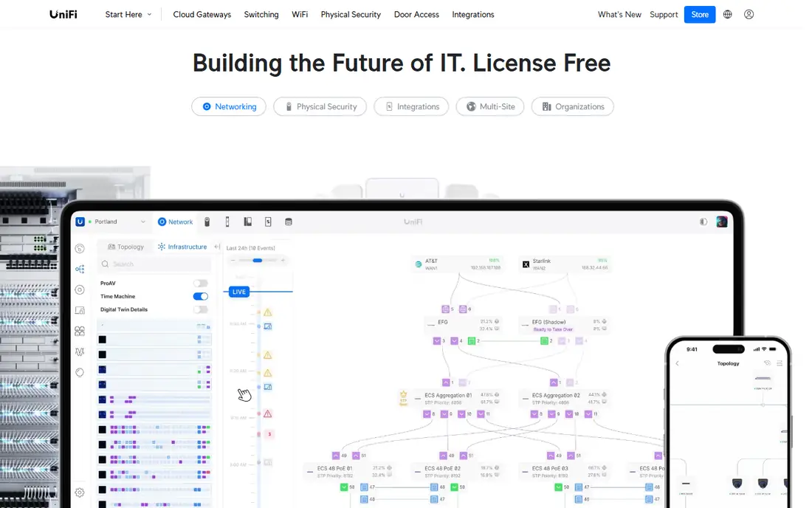Open the What's New link
Screen dimensions: 812x508
(x=619, y=15)
